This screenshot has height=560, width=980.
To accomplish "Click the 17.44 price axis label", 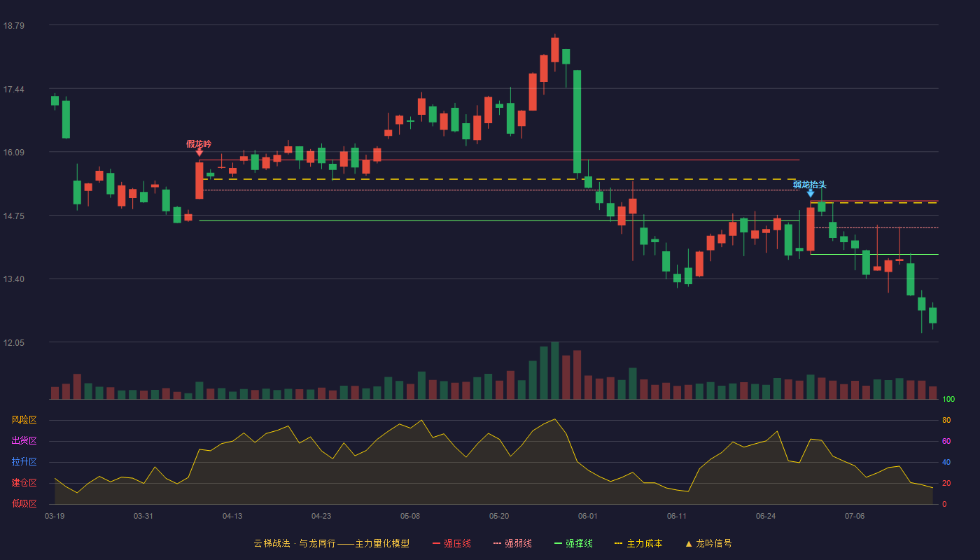I will (13, 90).
